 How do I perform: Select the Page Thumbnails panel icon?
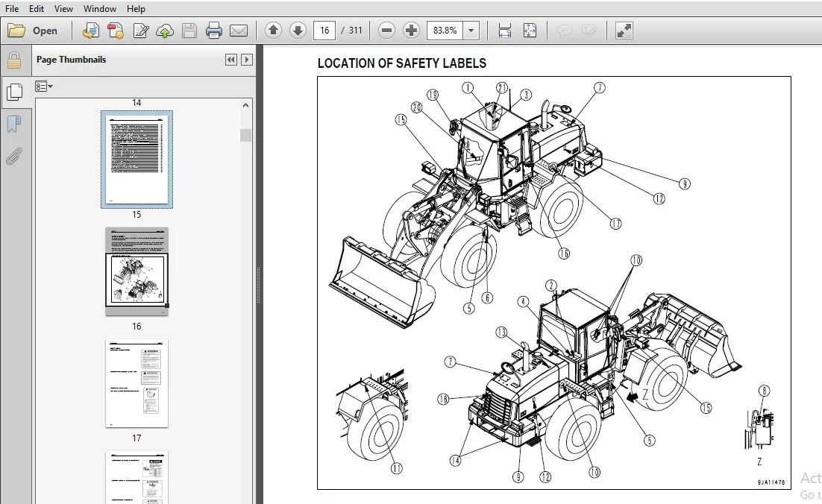tap(15, 92)
